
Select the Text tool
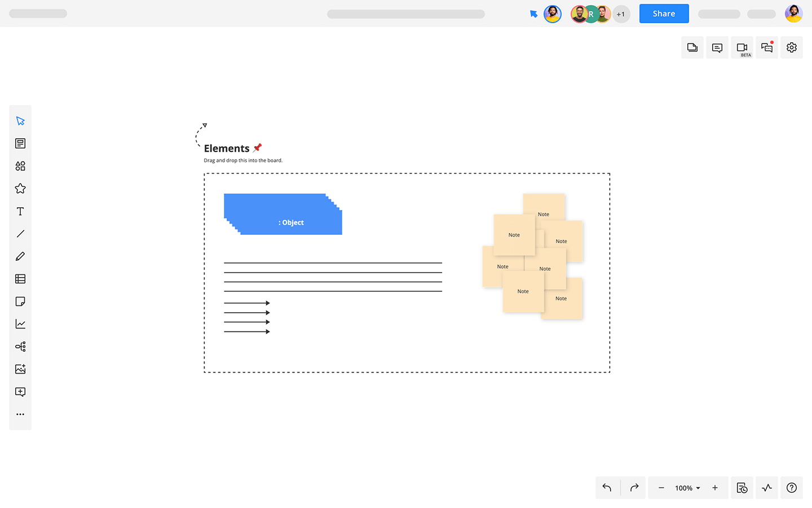[20, 211]
